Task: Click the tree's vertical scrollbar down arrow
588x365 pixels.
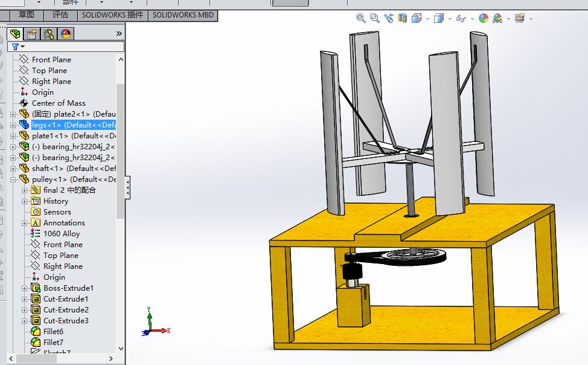Action: (x=121, y=349)
